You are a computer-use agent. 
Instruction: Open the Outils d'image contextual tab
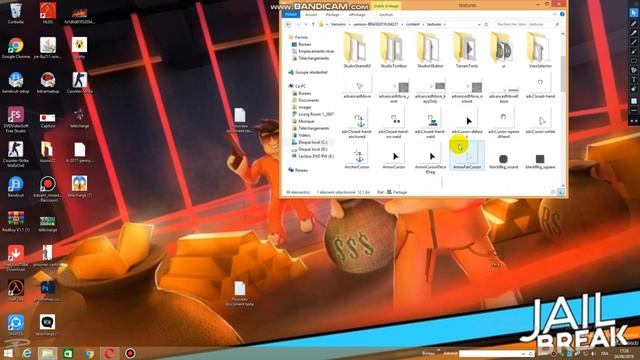(386, 6)
